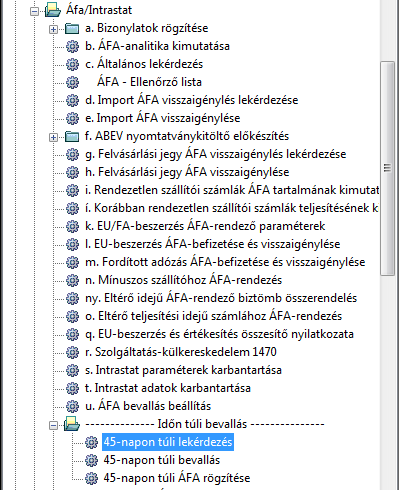Expand f. ABEV nyomtatványkitöltő előkészítés node

(53, 137)
